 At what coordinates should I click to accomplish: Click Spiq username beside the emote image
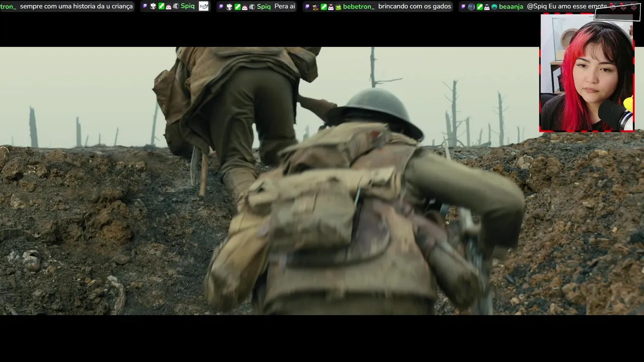click(x=188, y=7)
